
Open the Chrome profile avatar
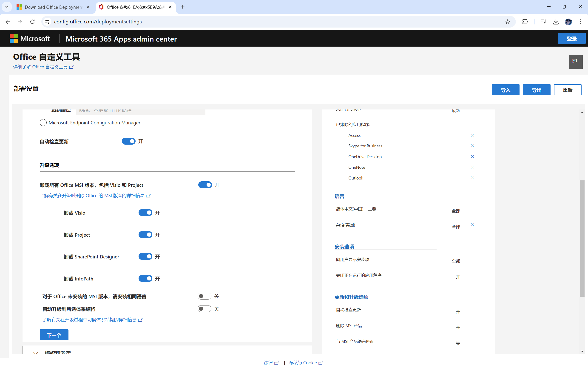click(x=568, y=22)
